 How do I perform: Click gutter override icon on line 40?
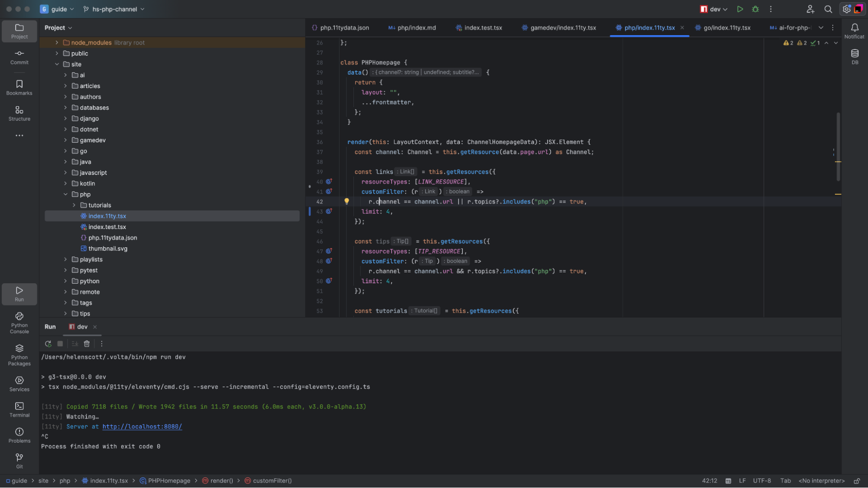coord(329,181)
